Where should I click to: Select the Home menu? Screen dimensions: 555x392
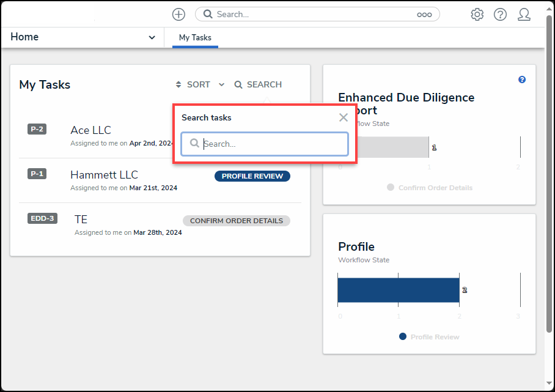click(x=24, y=37)
